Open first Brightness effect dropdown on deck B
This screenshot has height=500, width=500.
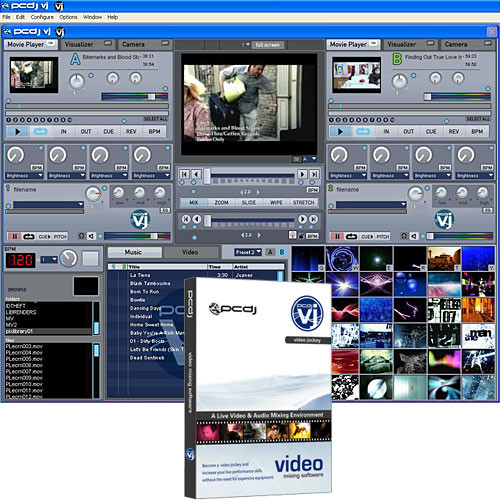pyautogui.click(x=348, y=176)
